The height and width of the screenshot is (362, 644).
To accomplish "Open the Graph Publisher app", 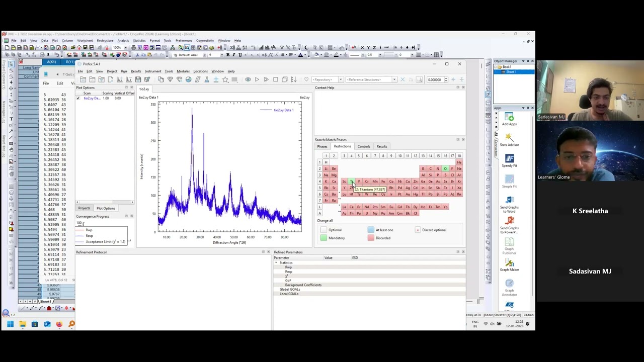I will pos(509,245).
